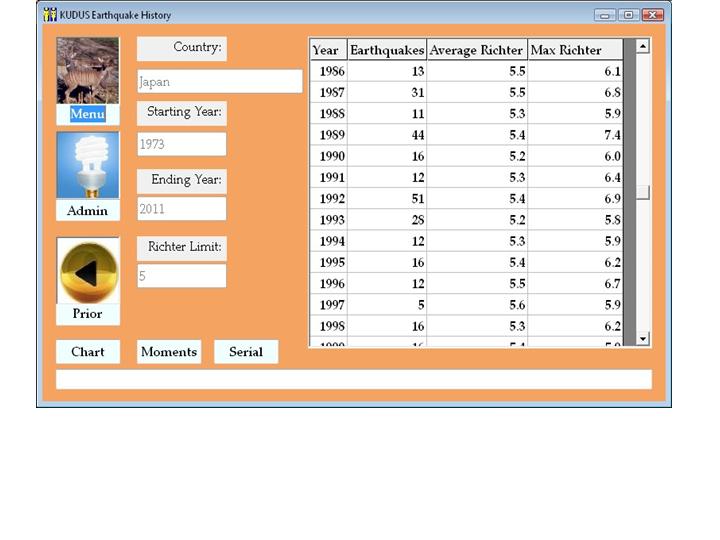Click the KUDUS app icon in title bar

coord(50,15)
